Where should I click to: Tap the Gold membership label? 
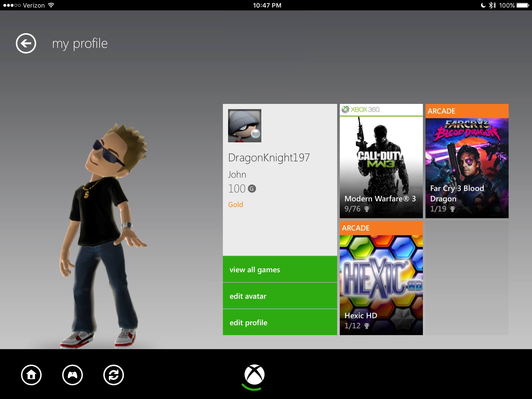236,205
